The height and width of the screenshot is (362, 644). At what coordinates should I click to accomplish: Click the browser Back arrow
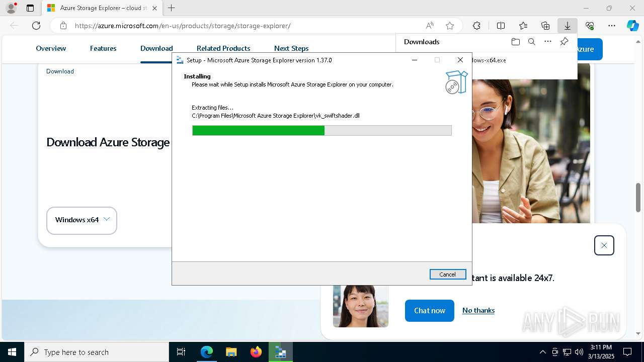point(14,26)
